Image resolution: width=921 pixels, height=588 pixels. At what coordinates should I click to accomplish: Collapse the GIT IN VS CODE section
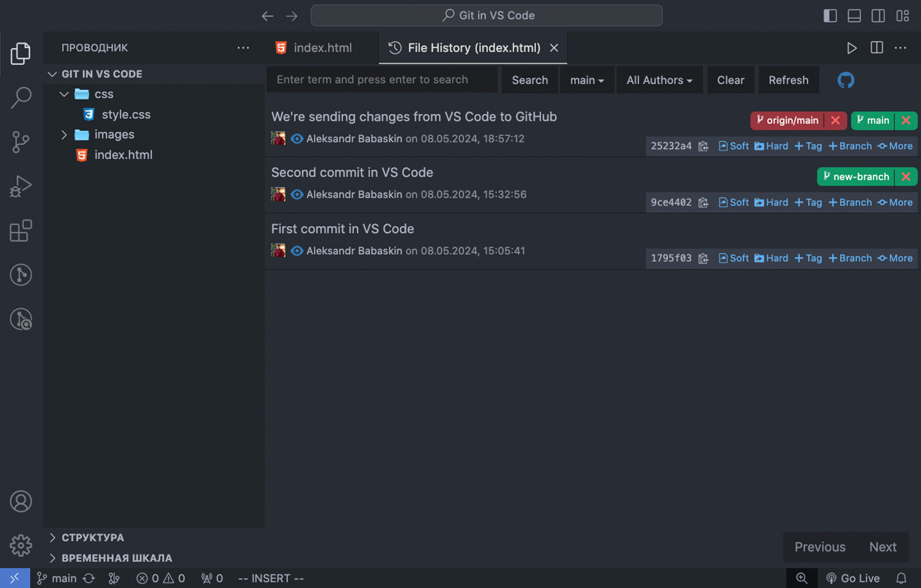(53, 74)
